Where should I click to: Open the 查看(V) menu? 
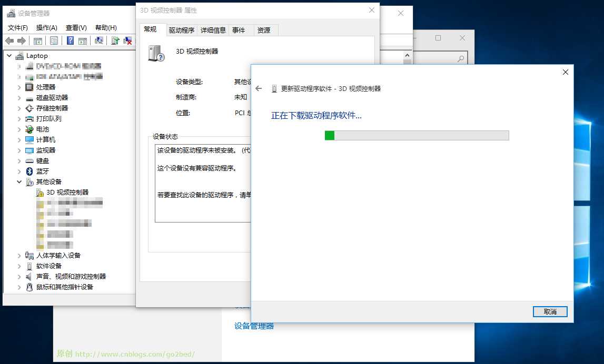click(x=76, y=28)
